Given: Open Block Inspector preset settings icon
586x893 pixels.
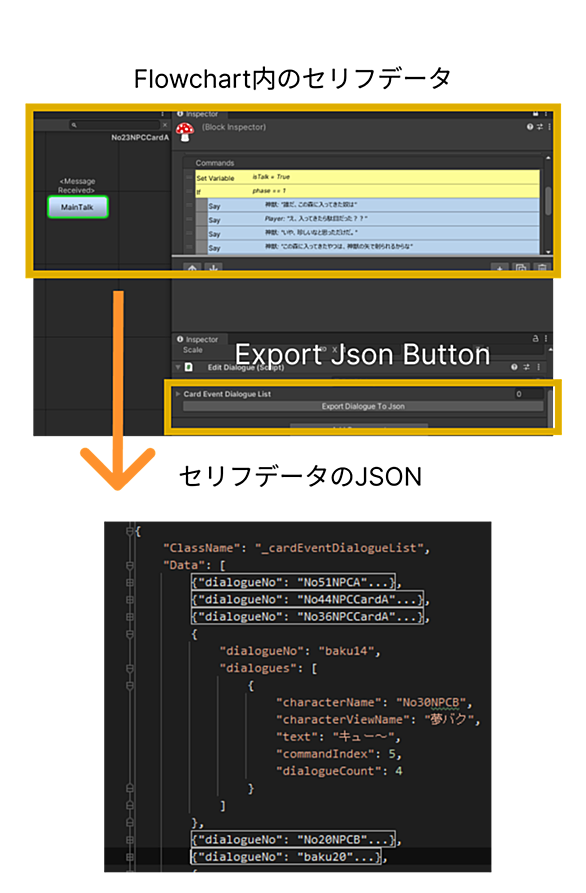Looking at the screenshot, I should coord(539,127).
